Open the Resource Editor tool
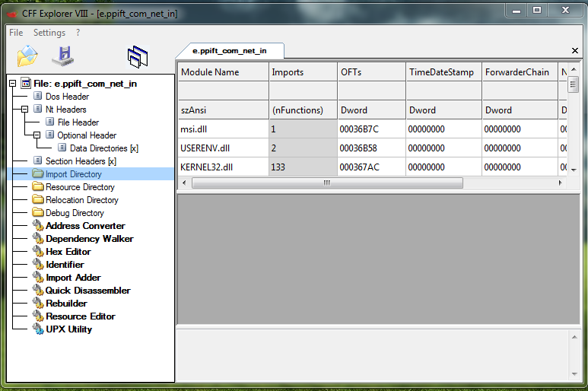Viewport: 588px width, 391px height. (x=80, y=316)
